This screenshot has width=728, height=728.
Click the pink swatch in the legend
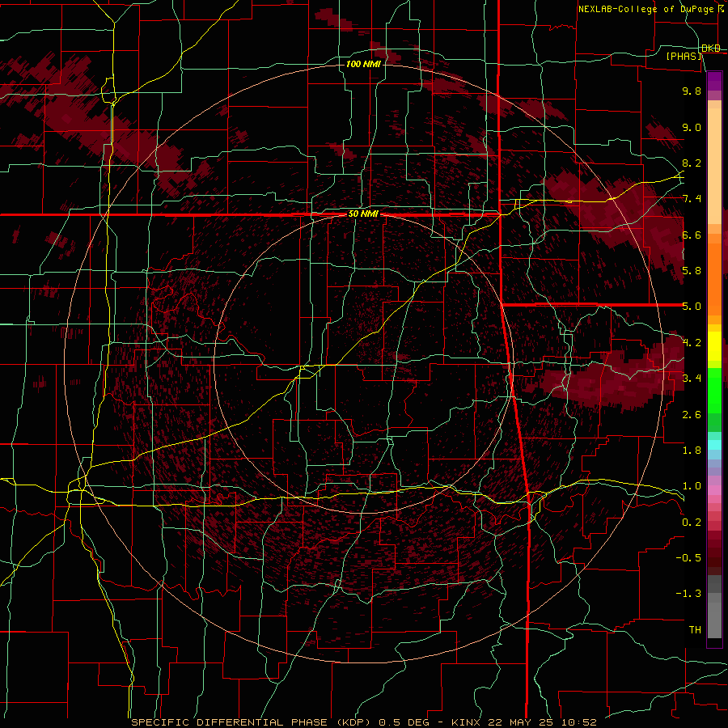(714, 490)
